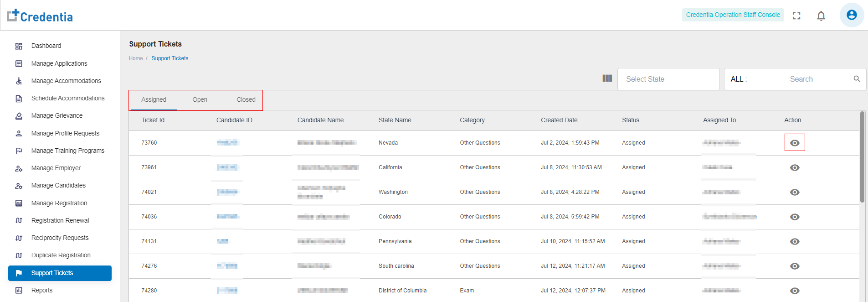Click the Reports sidebar icon
868x302 pixels.
tap(19, 291)
